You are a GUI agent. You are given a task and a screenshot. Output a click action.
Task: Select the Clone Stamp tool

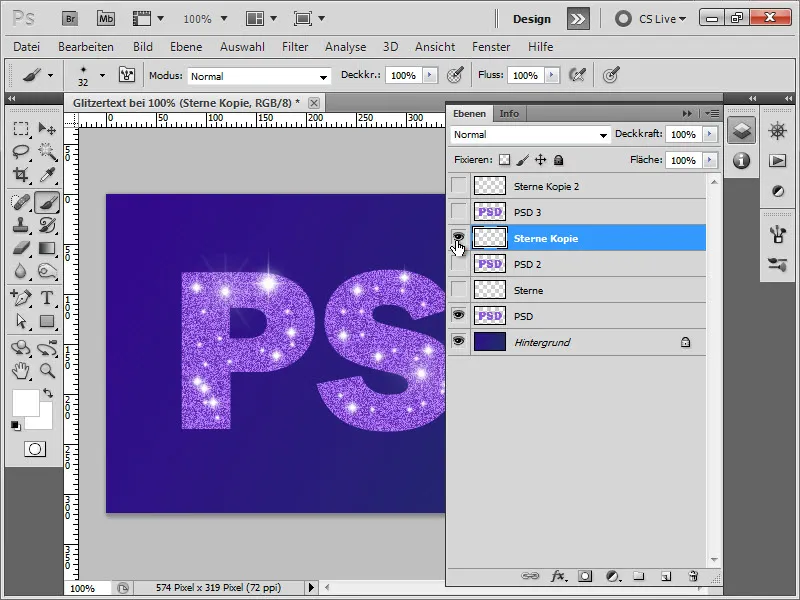[x=21, y=225]
